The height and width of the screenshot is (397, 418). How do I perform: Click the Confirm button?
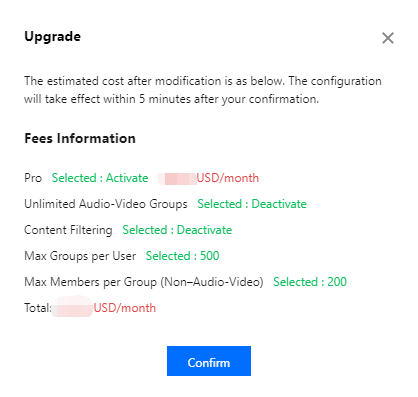click(209, 361)
